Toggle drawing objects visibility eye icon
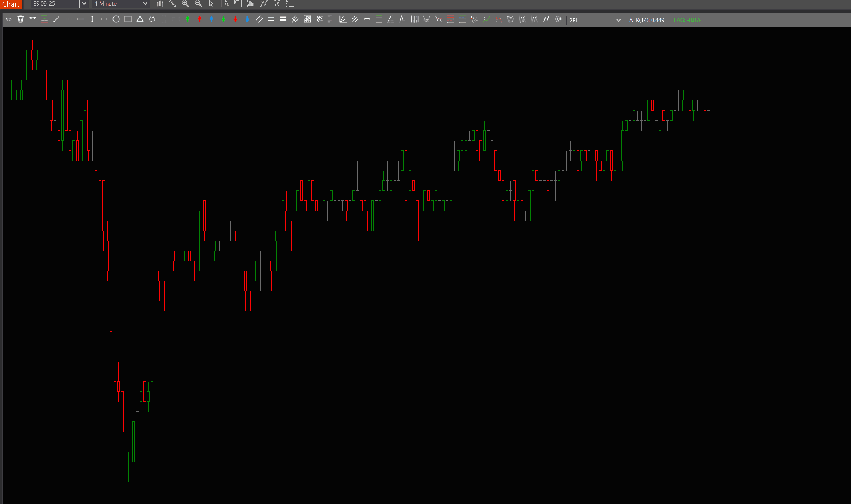851x504 pixels. coord(9,19)
